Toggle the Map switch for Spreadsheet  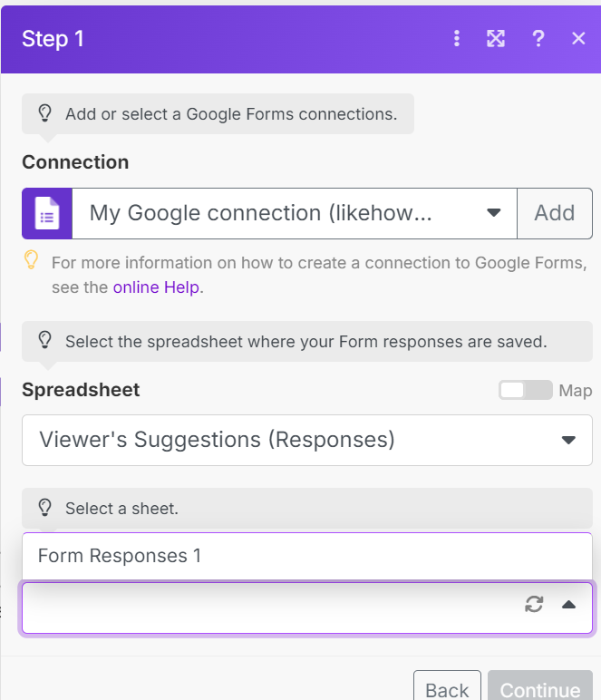point(525,390)
